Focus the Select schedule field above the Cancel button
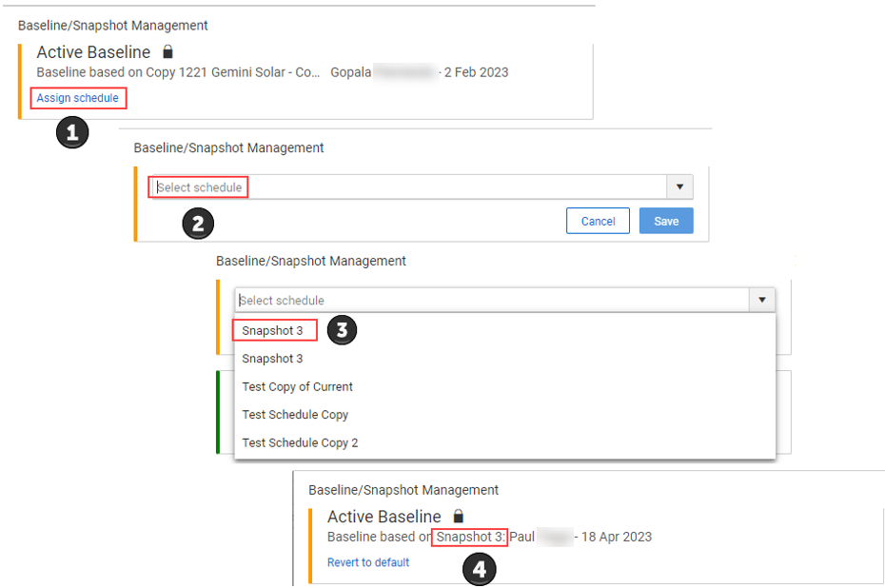 409,187
